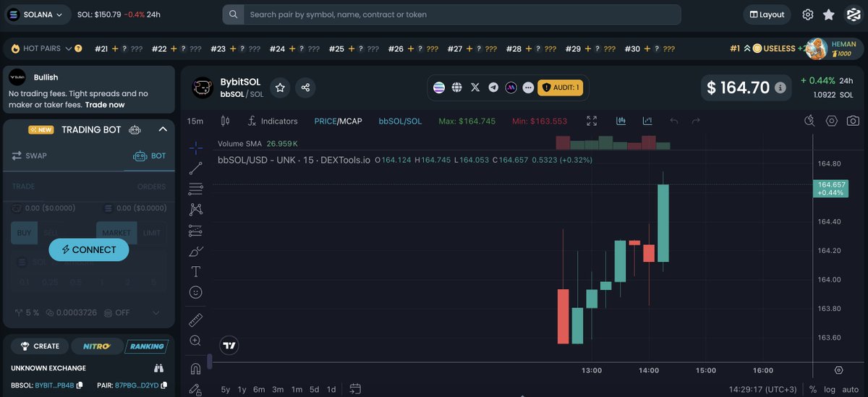868x397 pixels.
Task: Click the CONNECT wallet button
Action: 88,249
